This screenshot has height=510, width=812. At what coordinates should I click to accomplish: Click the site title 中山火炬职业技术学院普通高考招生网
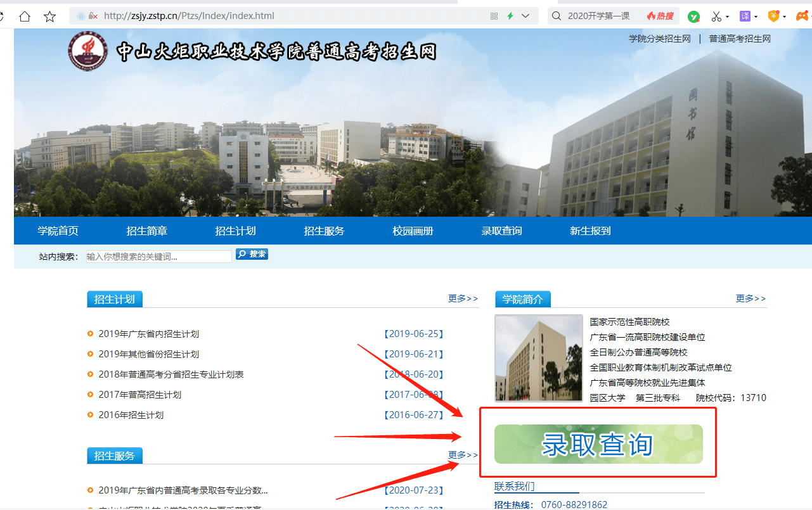coord(277,51)
